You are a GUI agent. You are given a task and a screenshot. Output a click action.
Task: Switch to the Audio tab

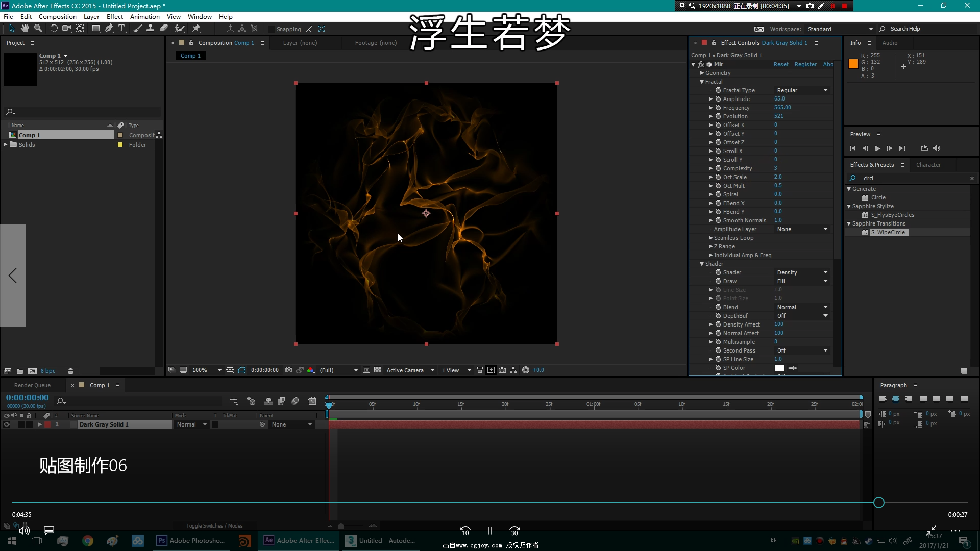point(890,43)
